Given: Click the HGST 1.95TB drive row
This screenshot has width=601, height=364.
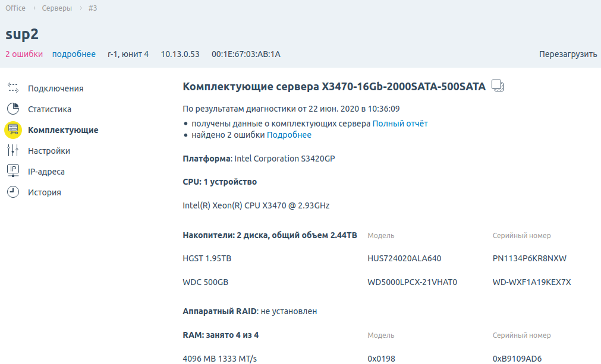Looking at the screenshot, I should [207, 258].
